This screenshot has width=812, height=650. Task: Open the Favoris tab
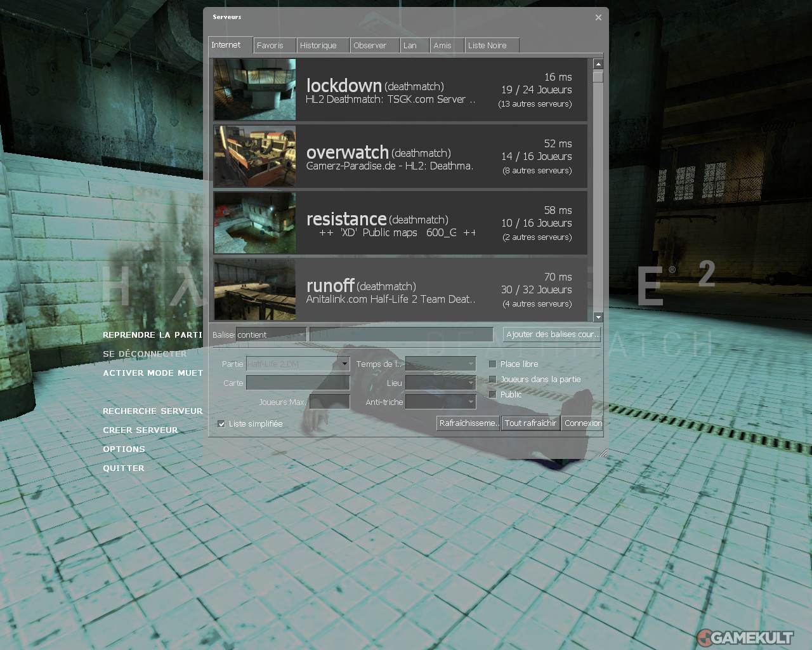coord(275,46)
